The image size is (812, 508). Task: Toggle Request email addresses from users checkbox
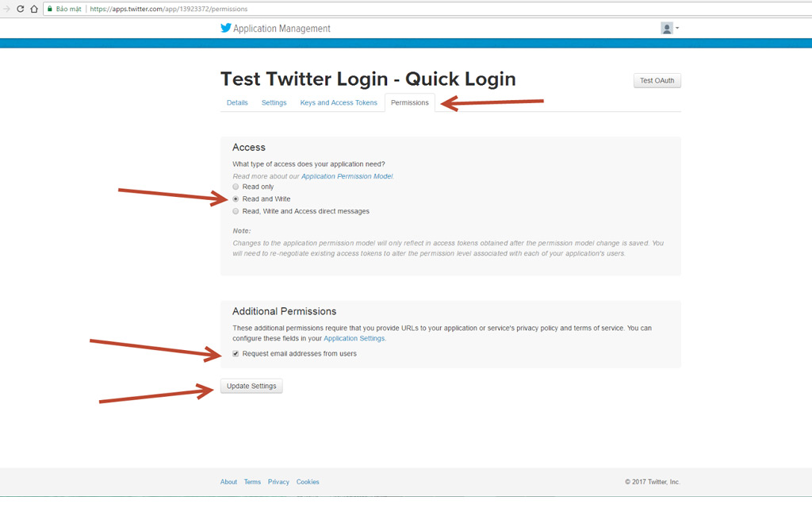236,353
